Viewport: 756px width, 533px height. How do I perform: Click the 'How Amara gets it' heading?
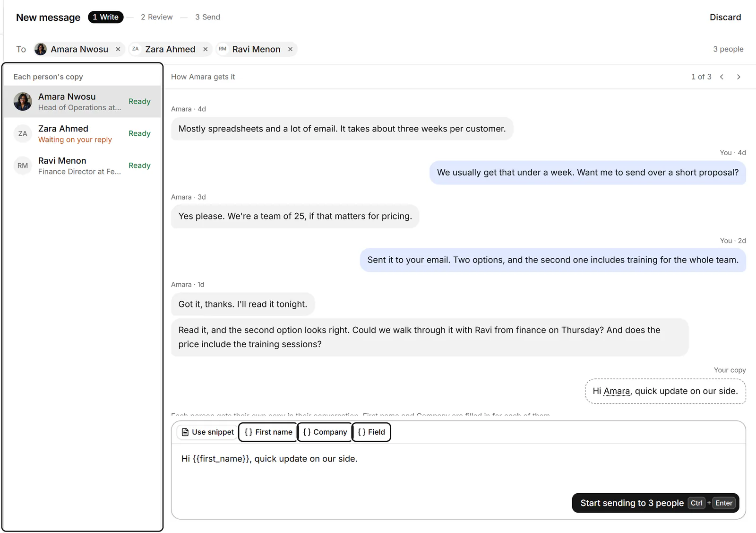[203, 77]
